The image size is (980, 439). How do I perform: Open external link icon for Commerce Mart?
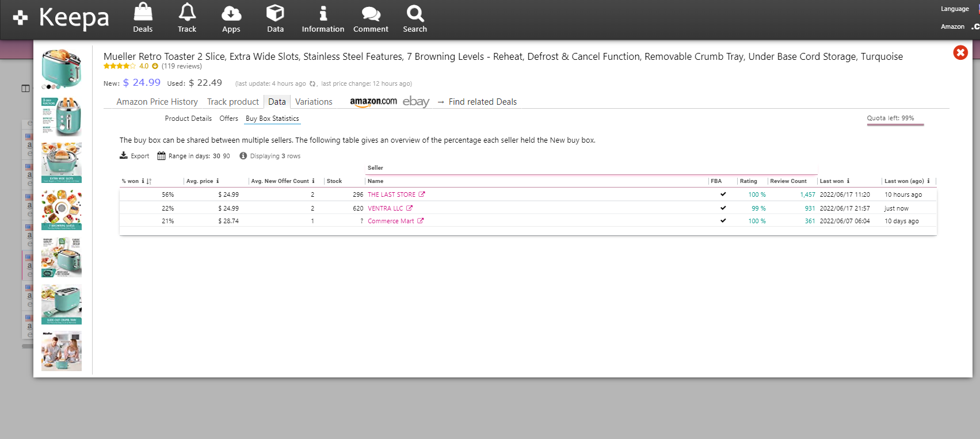click(x=420, y=221)
